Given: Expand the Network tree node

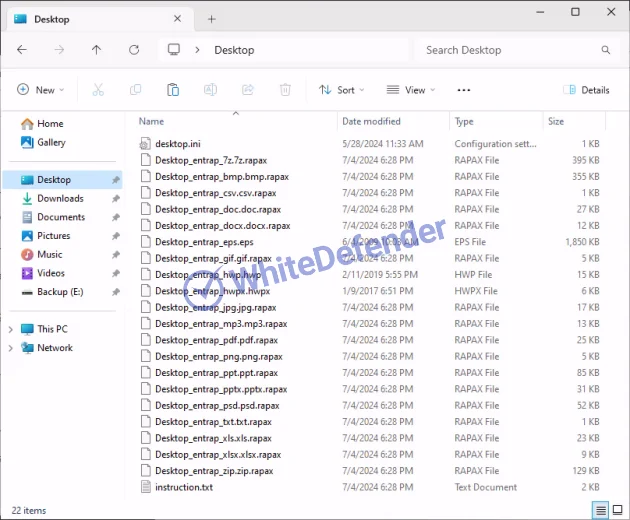Looking at the screenshot, I should point(12,348).
